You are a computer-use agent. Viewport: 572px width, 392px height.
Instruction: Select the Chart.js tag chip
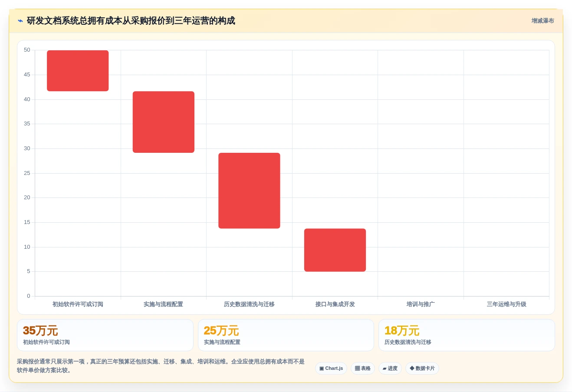coord(331,368)
